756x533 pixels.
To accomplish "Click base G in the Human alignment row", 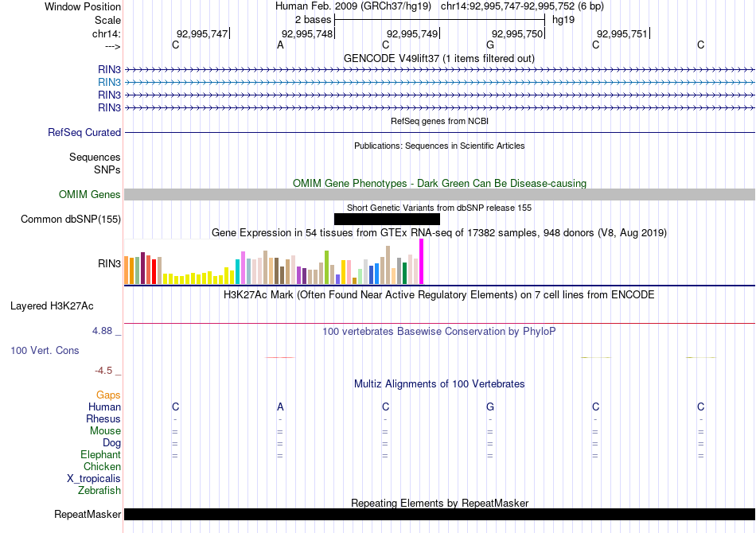I will coord(490,407).
